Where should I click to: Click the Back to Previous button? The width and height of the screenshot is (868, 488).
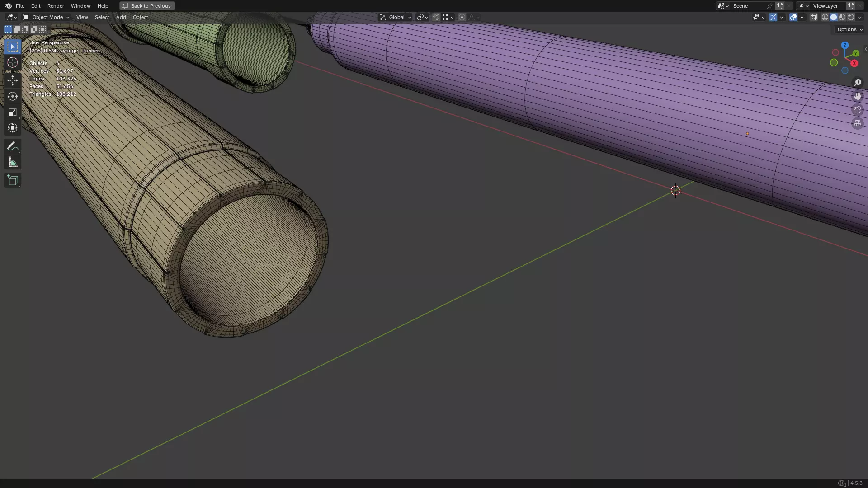tap(147, 6)
